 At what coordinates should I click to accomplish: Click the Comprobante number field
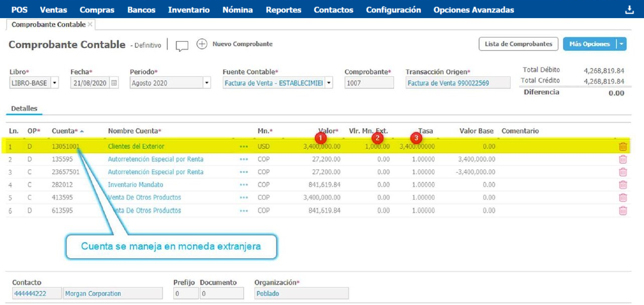click(x=369, y=83)
